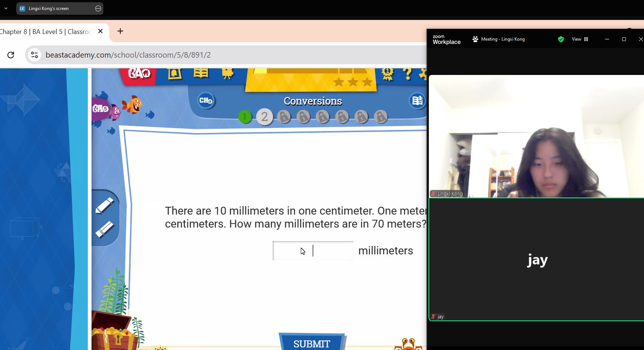
Task: Open the Beast Academy home icon
Action: (x=139, y=74)
